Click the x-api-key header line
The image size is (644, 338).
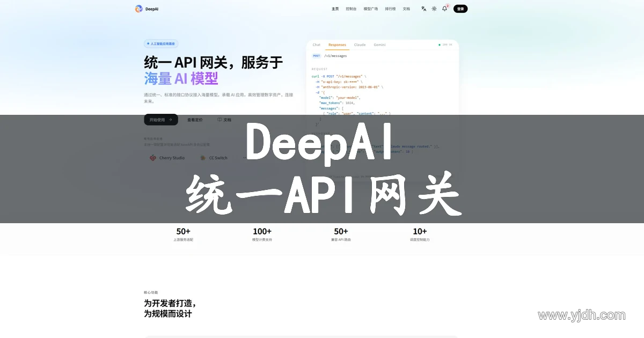(339, 82)
